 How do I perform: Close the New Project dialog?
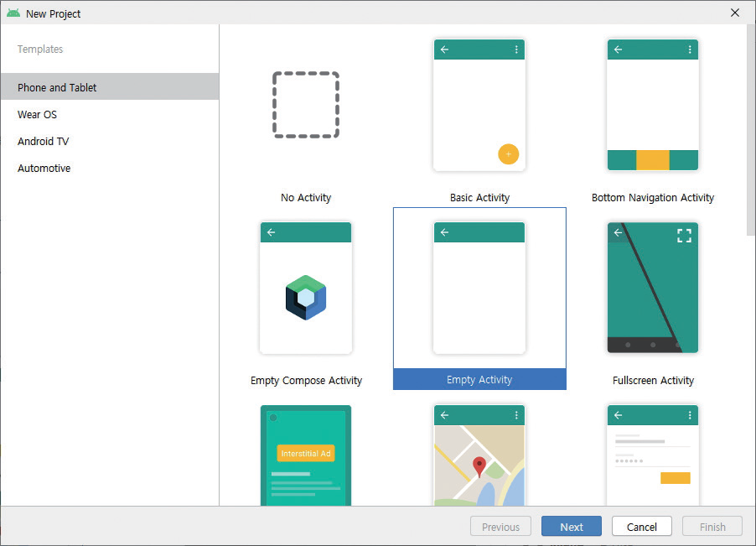[735, 13]
